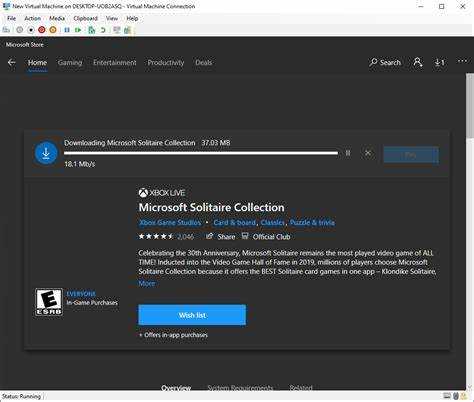
Task: Switch to the Deals tab
Action: point(203,63)
